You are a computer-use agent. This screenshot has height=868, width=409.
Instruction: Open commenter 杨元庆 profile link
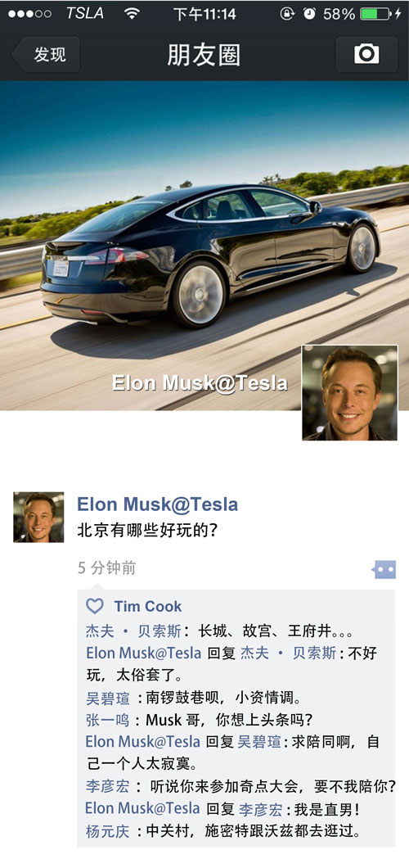[107, 831]
